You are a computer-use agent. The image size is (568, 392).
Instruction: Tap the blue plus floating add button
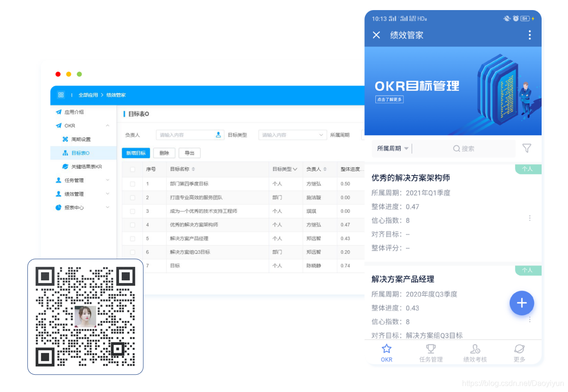(x=521, y=303)
